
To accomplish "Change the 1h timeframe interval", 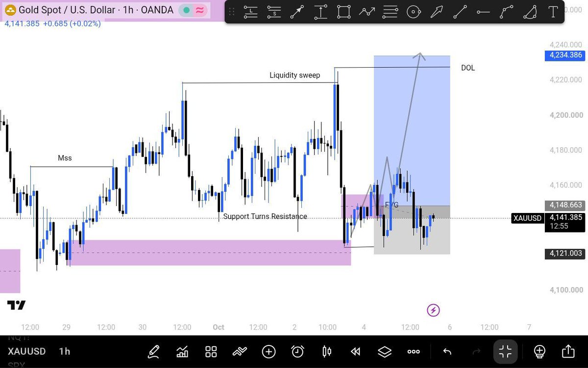I will pyautogui.click(x=64, y=351).
